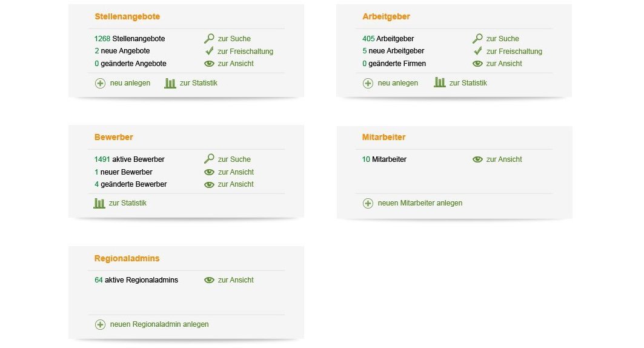
Task: Click magnifier icon in Stellenangebote panel
Action: tap(209, 38)
